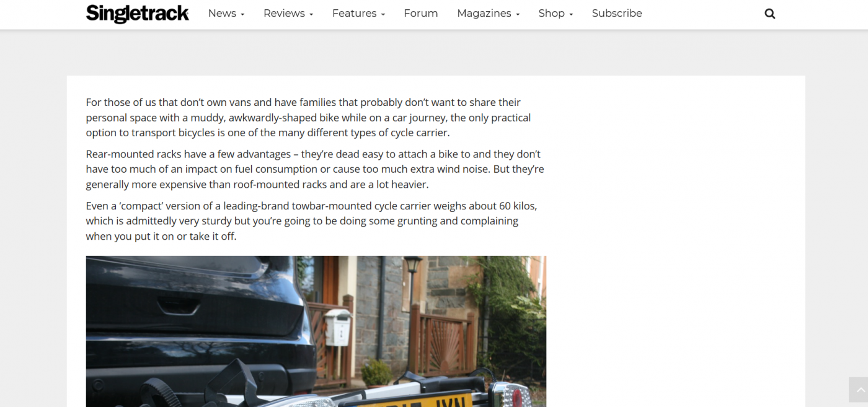Open the site search magnifier icon
868x407 pixels.
[x=769, y=14]
